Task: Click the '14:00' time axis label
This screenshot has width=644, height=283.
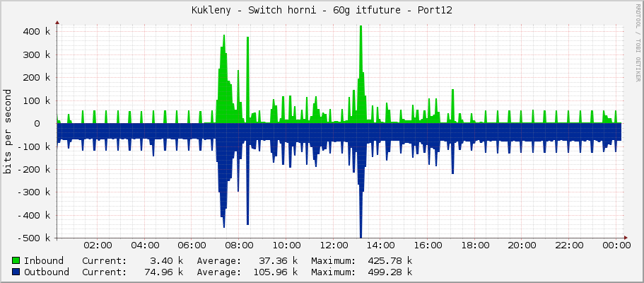Action: [x=381, y=246]
